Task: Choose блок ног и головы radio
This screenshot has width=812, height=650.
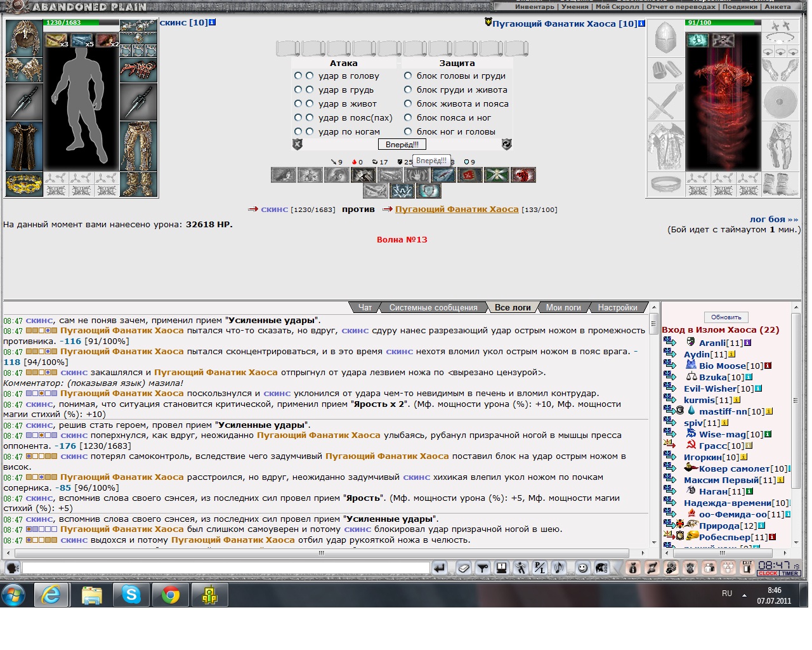Action: coord(408,131)
